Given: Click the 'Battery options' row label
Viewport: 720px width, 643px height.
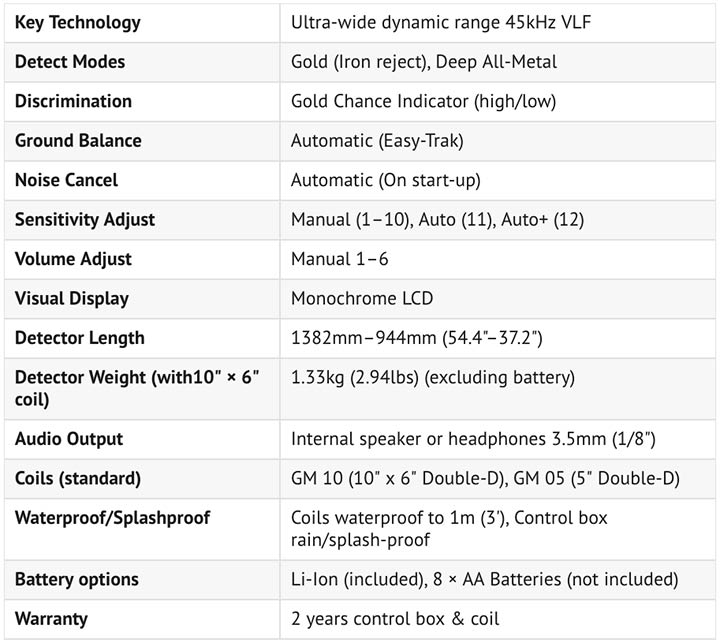Looking at the screenshot, I should tap(77, 579).
